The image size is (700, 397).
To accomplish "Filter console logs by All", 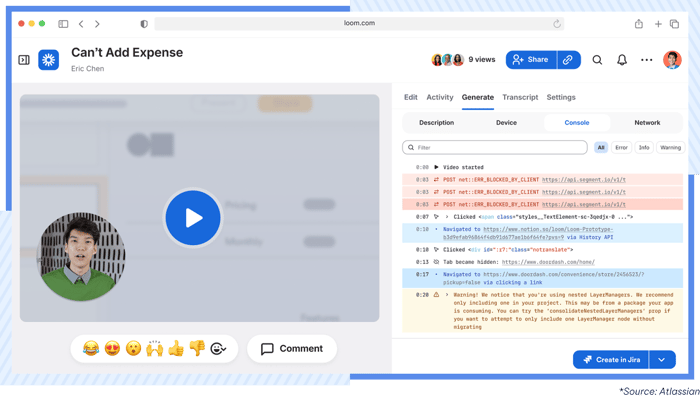I will pyautogui.click(x=601, y=147).
